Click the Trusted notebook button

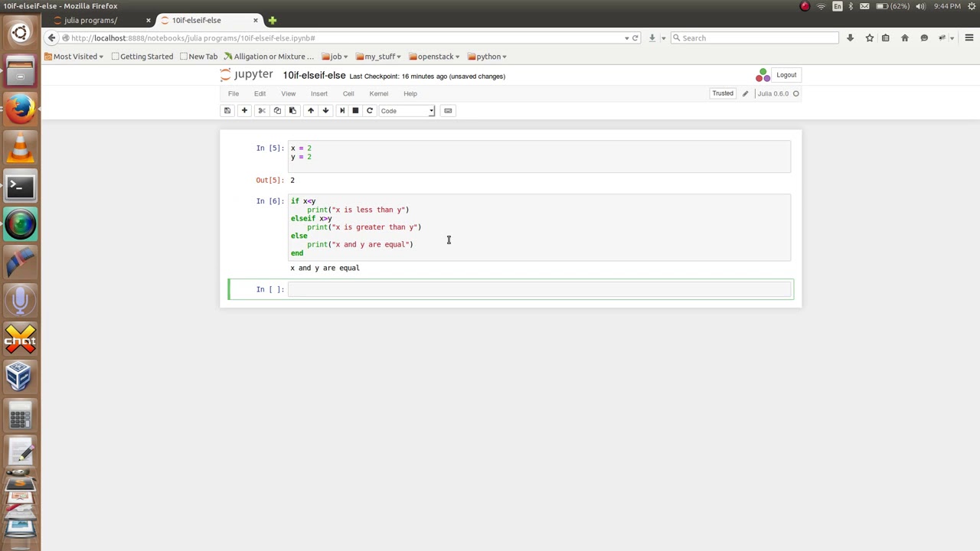coord(723,93)
